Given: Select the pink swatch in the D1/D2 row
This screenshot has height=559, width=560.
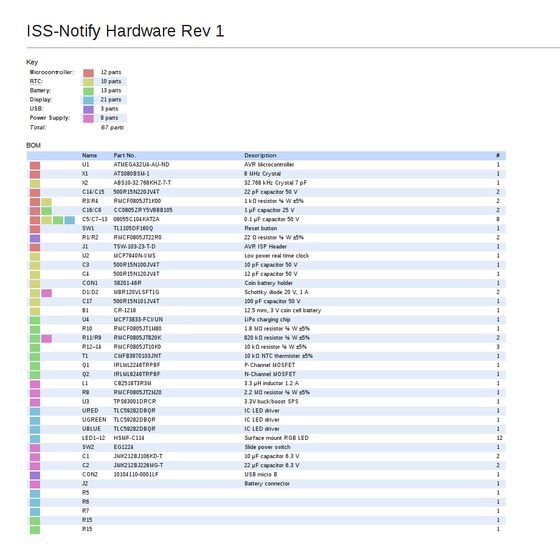Looking at the screenshot, I should click(x=46, y=293).
